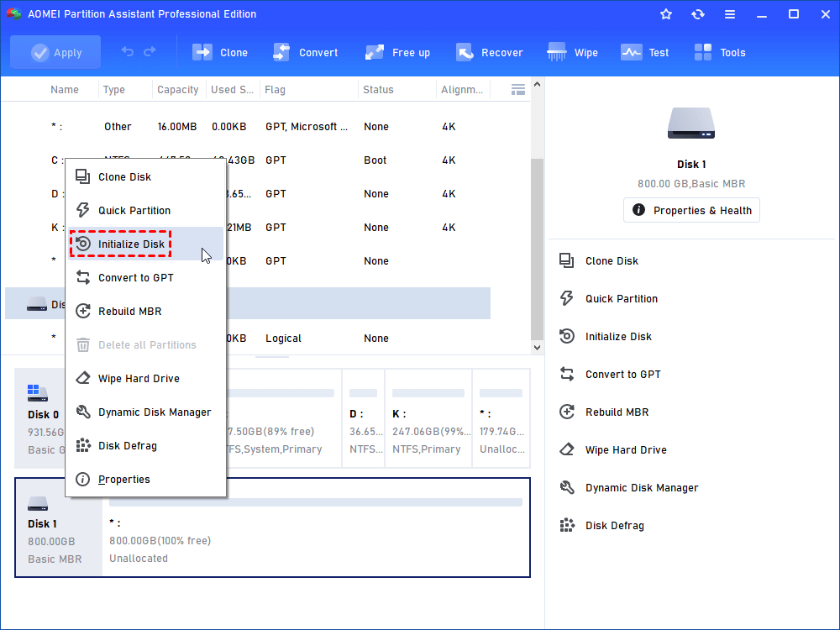Click Initialize Disk in the right panel

point(606,337)
